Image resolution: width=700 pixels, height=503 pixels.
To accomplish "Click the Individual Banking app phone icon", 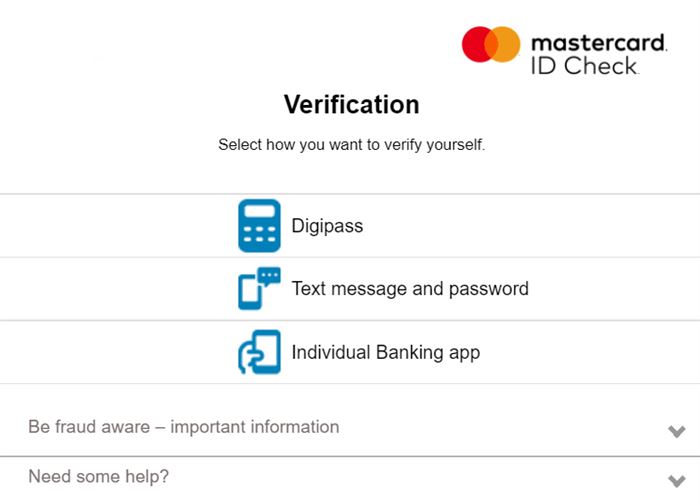I will click(259, 352).
